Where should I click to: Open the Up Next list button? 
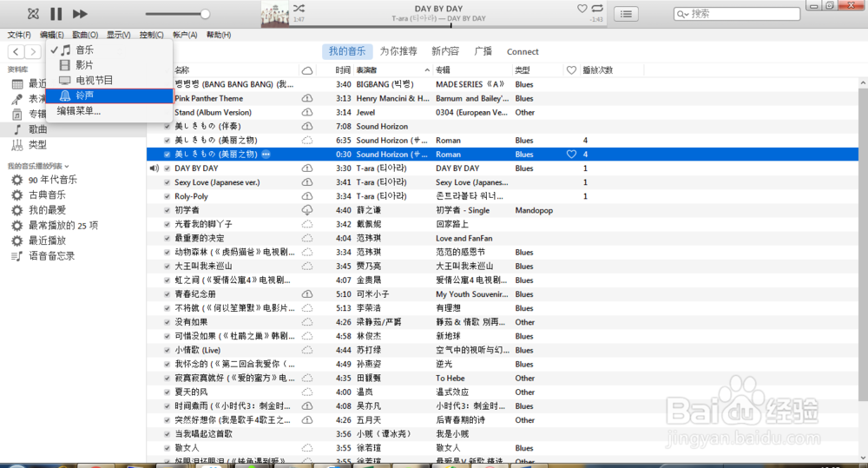[626, 14]
